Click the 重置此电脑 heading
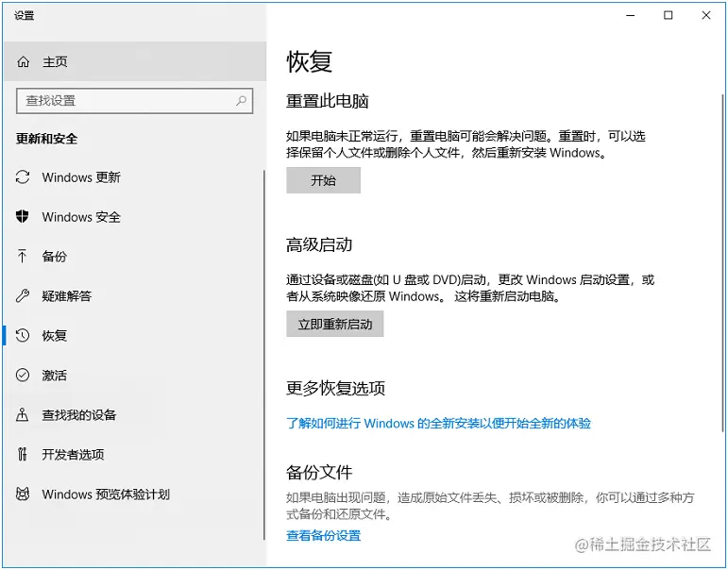The image size is (728, 570). [328, 101]
